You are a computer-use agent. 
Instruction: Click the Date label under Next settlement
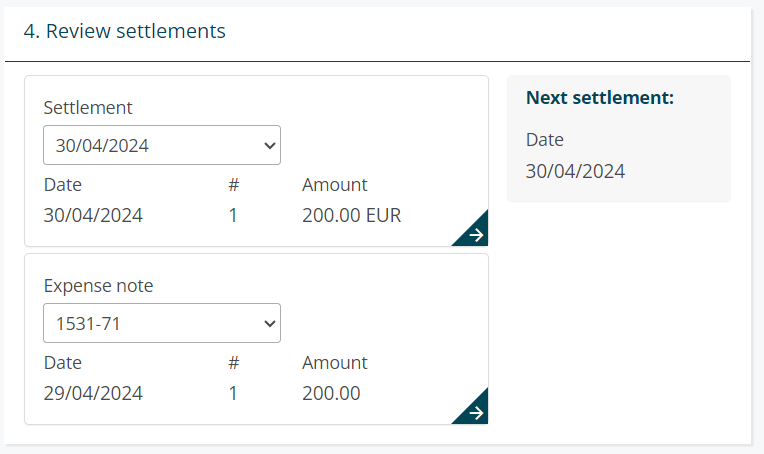[x=545, y=139]
